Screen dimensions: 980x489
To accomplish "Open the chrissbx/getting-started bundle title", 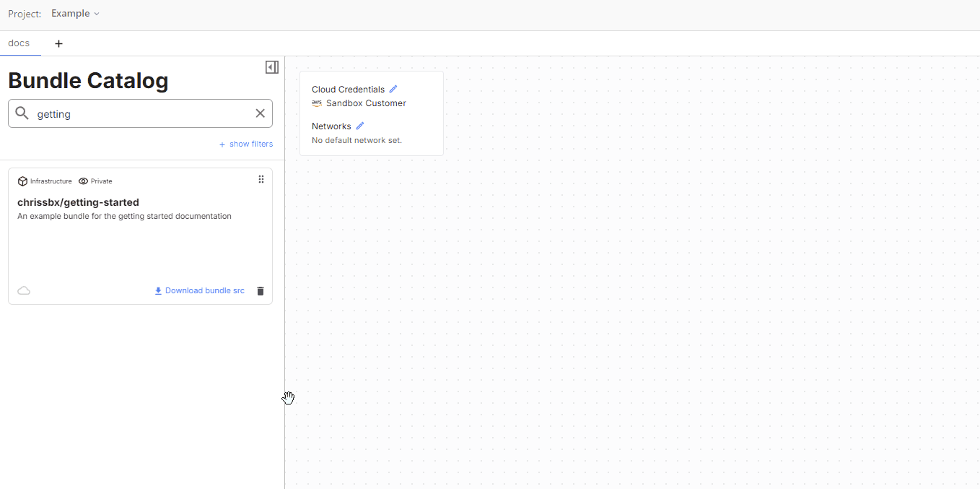I will coord(78,202).
